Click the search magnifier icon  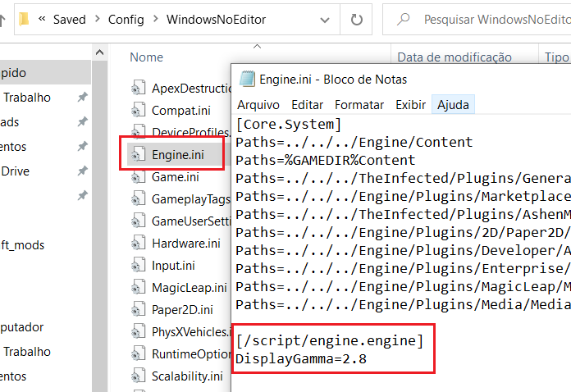click(402, 19)
